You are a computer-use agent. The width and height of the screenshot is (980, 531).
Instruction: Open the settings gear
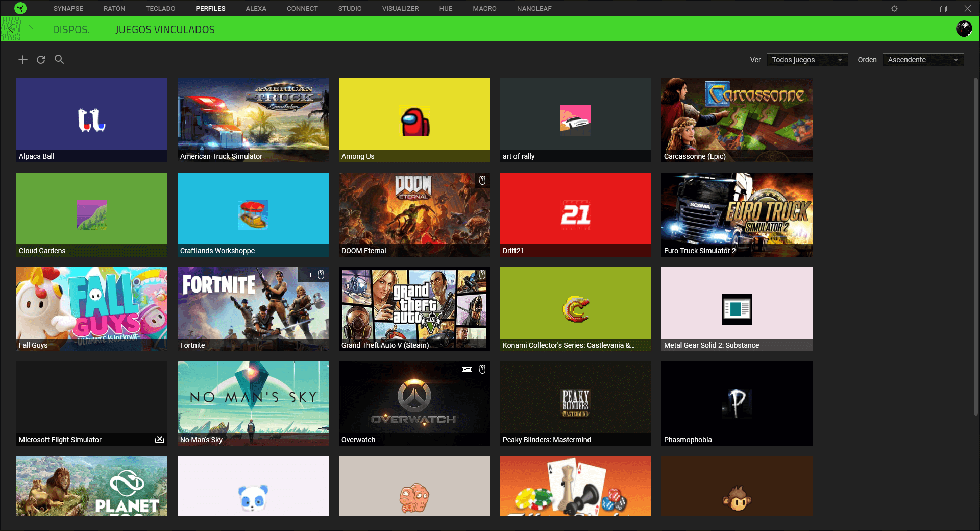click(x=894, y=9)
